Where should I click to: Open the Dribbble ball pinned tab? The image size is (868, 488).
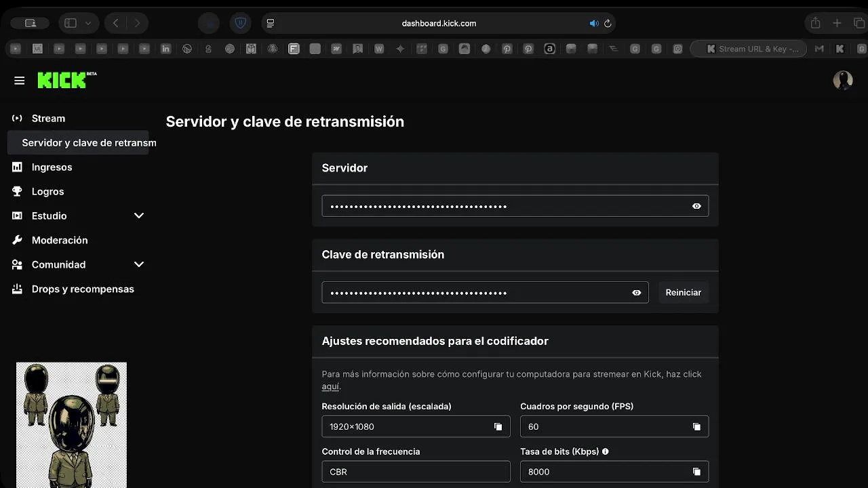pos(230,49)
